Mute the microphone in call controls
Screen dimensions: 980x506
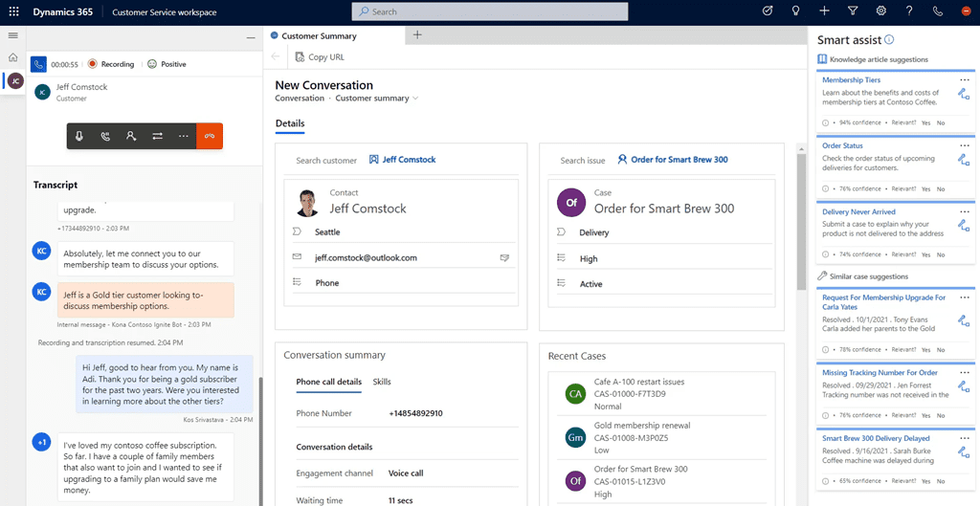click(79, 137)
